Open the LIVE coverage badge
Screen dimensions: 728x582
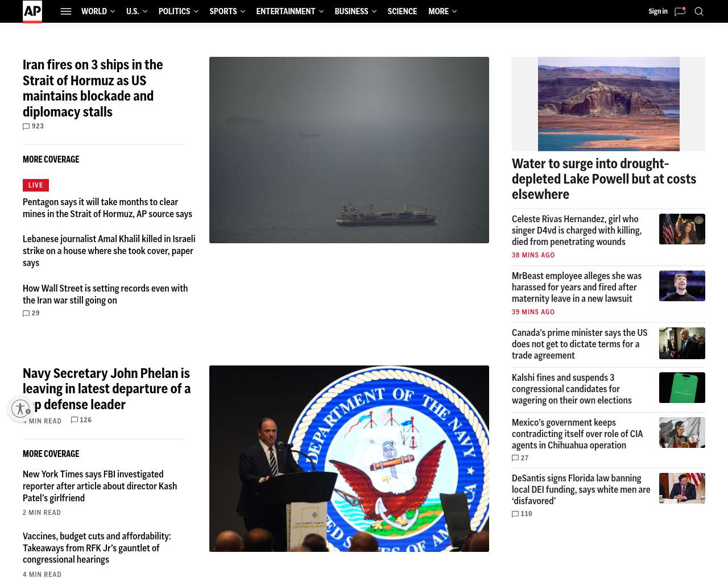coord(36,185)
